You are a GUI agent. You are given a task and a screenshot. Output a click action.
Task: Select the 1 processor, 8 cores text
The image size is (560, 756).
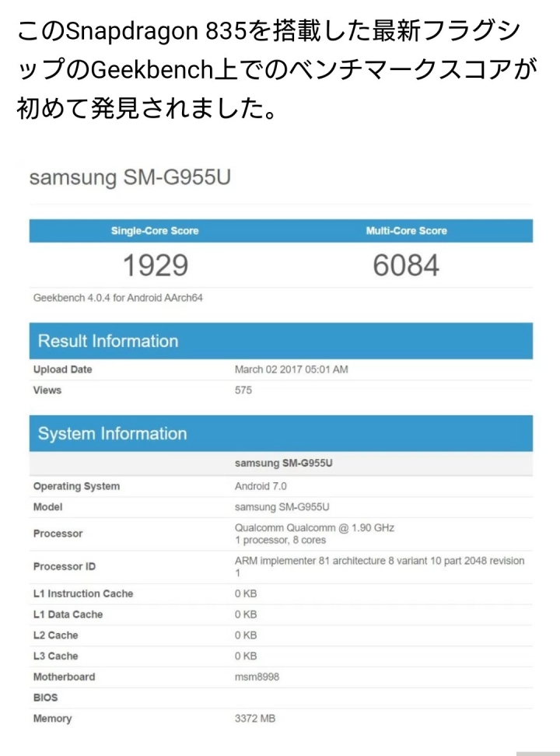pos(280,540)
